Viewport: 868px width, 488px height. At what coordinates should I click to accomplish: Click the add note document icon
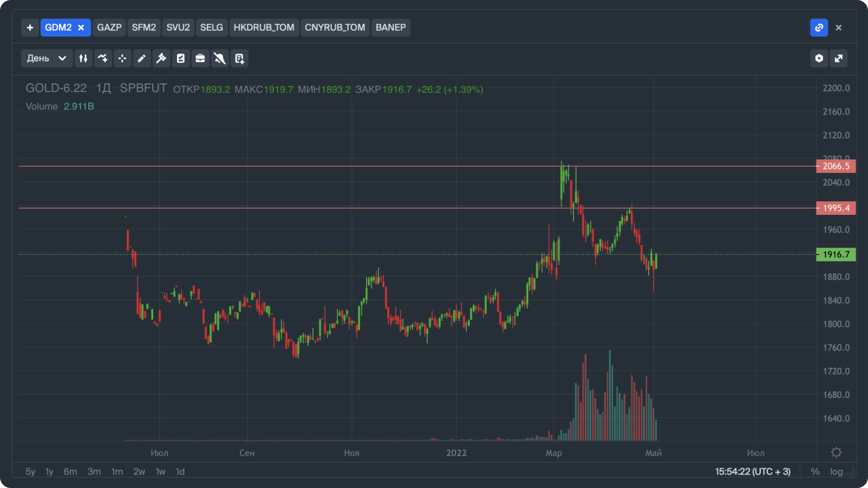239,58
